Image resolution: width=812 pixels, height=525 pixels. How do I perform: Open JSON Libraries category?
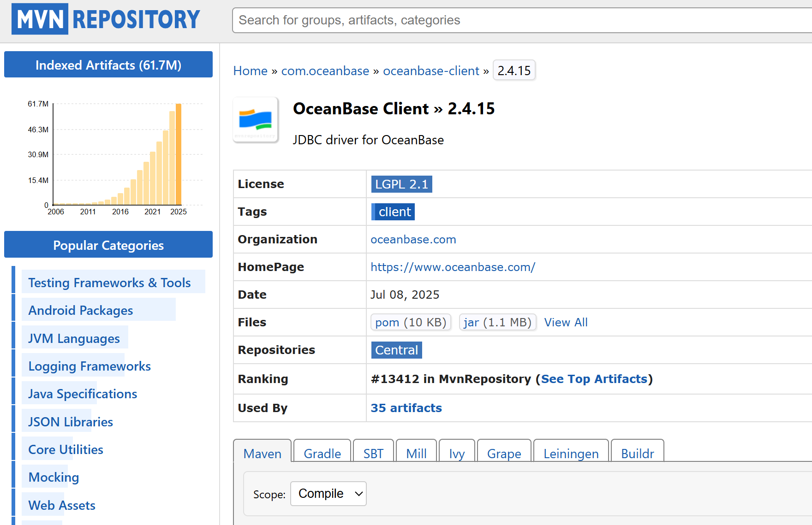(x=71, y=422)
